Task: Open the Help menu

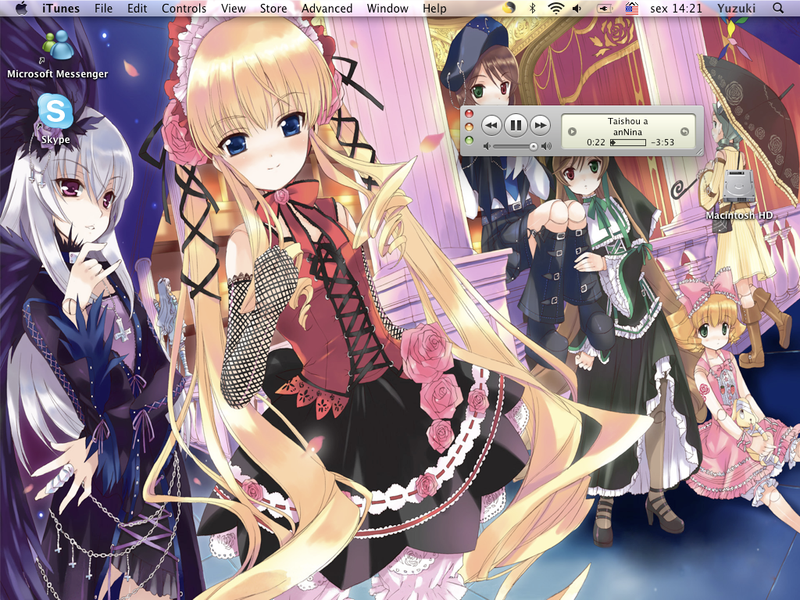Action: (x=434, y=8)
